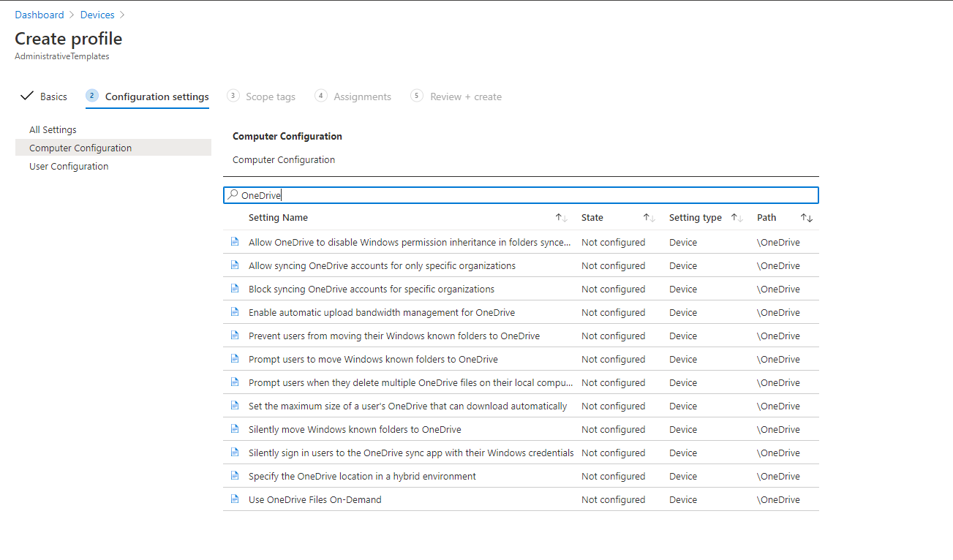Click 'Device' in the Silently move Windows known folders row
Viewport: 953px width, 560px height.
click(683, 429)
